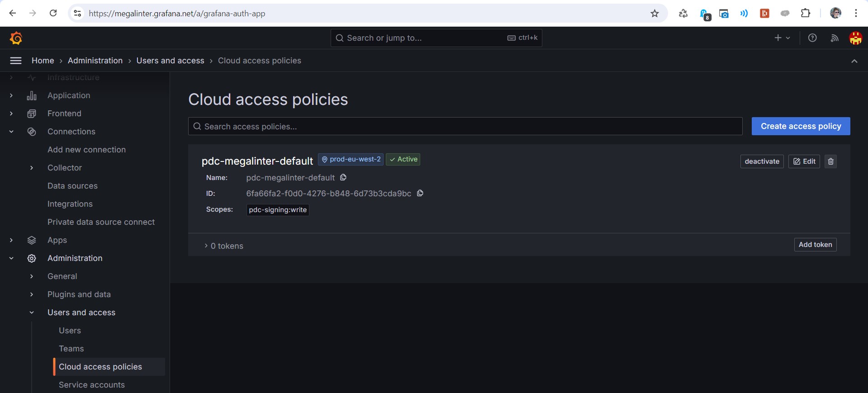Open the news feed RSS icon

[835, 38]
